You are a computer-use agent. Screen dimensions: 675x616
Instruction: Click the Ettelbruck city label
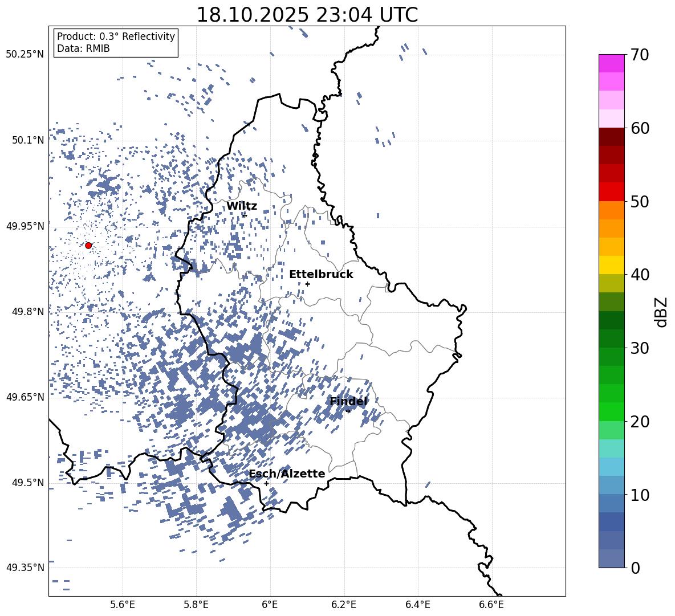click(x=321, y=275)
